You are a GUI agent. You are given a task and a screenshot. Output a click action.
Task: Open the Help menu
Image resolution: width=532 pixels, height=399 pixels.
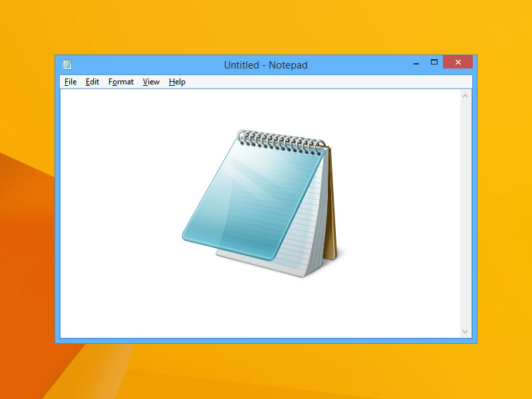[177, 82]
